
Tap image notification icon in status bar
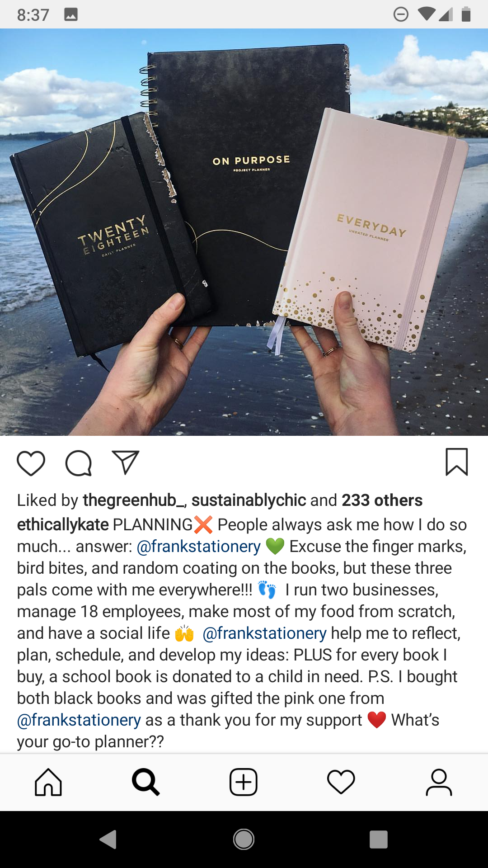[71, 14]
